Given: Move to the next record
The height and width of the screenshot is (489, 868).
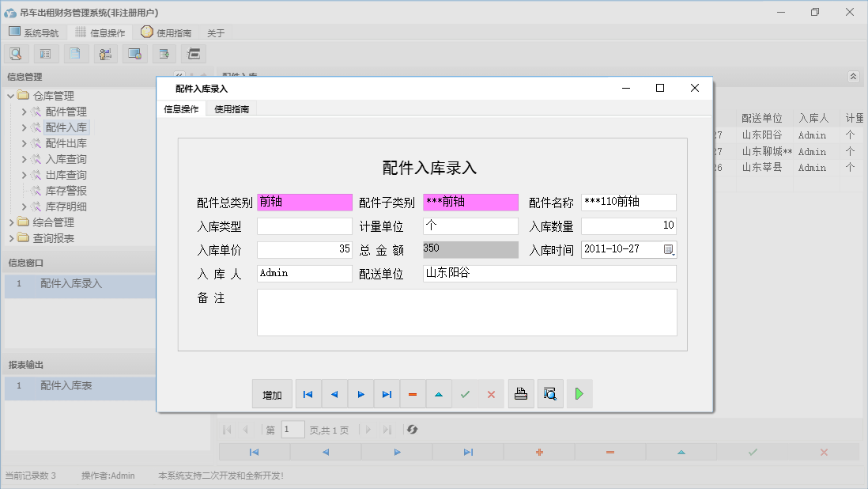Looking at the screenshot, I should tap(360, 393).
